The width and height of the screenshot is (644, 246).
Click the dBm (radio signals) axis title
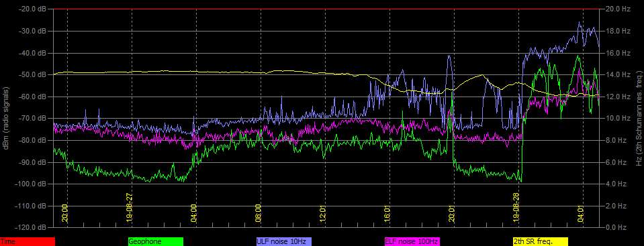pos(7,118)
